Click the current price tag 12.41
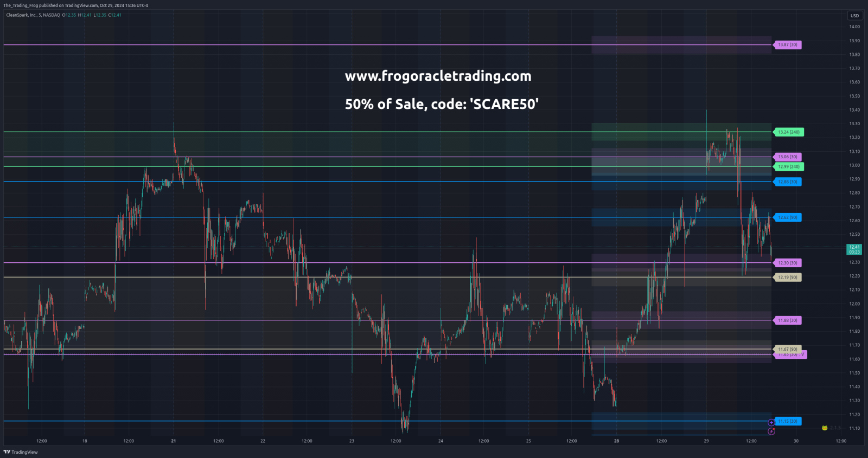This screenshot has width=868, height=458. pyautogui.click(x=854, y=249)
